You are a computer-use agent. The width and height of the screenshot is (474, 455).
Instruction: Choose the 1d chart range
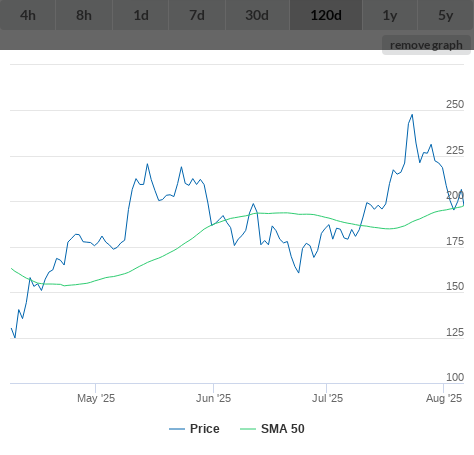(141, 15)
